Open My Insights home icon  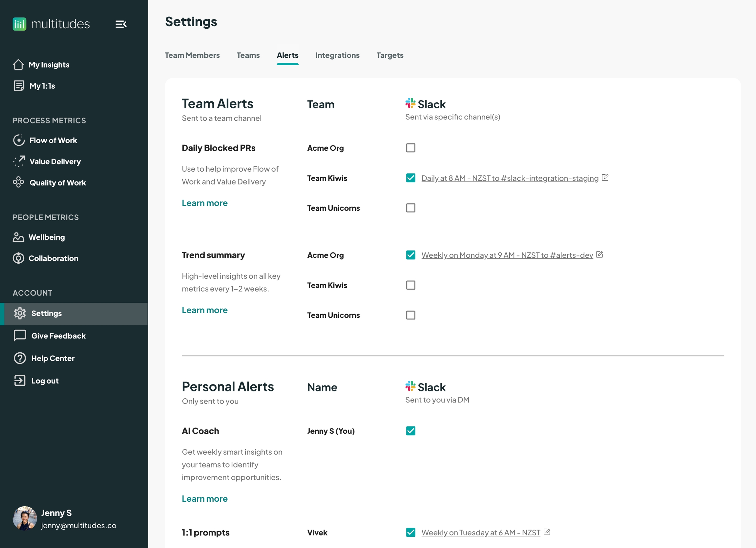click(x=18, y=65)
